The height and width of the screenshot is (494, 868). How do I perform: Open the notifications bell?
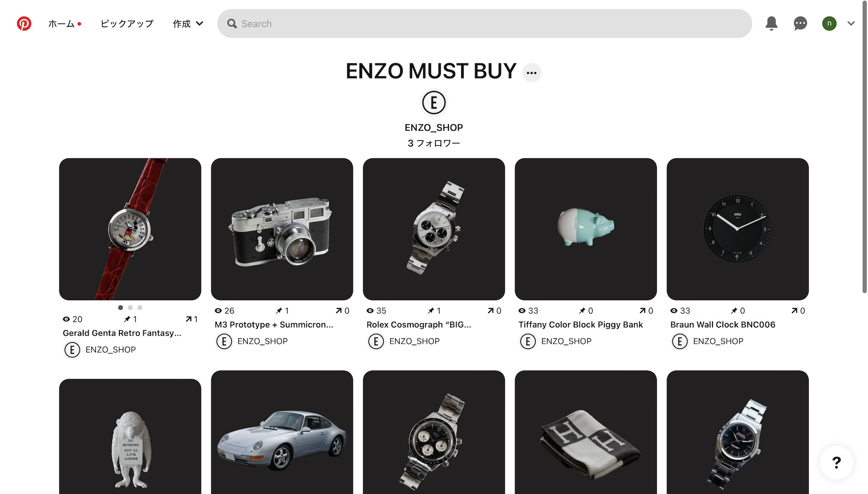(771, 24)
